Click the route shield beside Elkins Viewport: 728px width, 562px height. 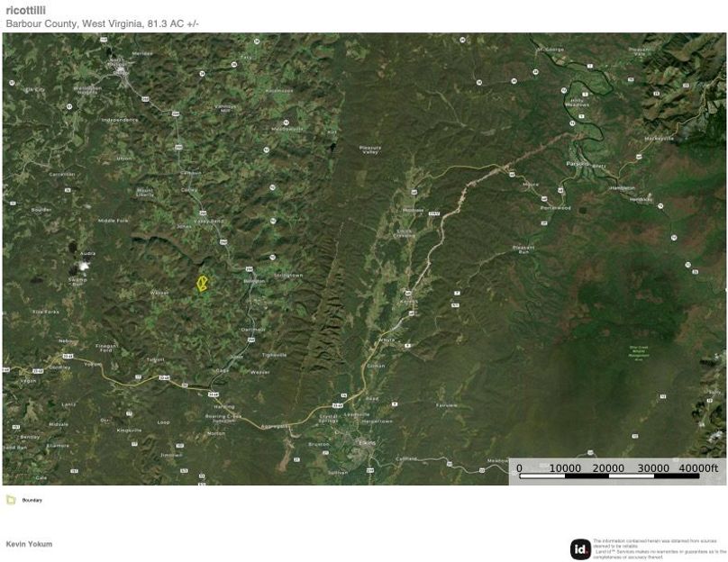(x=371, y=470)
